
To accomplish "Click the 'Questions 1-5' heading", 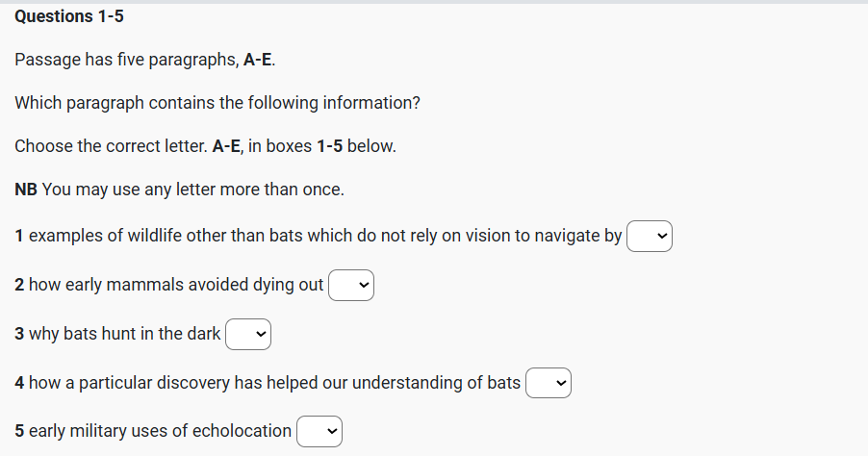I will pos(69,17).
